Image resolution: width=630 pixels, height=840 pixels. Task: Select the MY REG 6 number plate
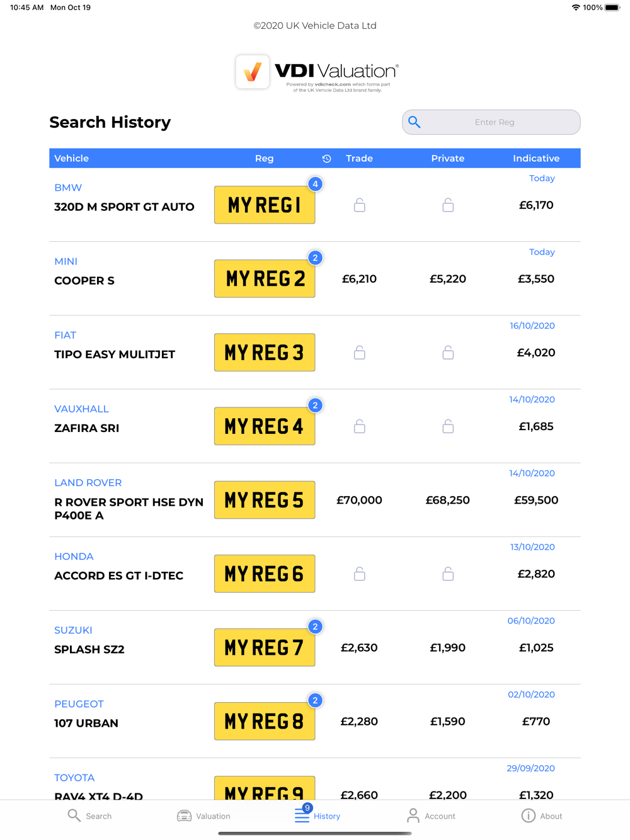265,574
